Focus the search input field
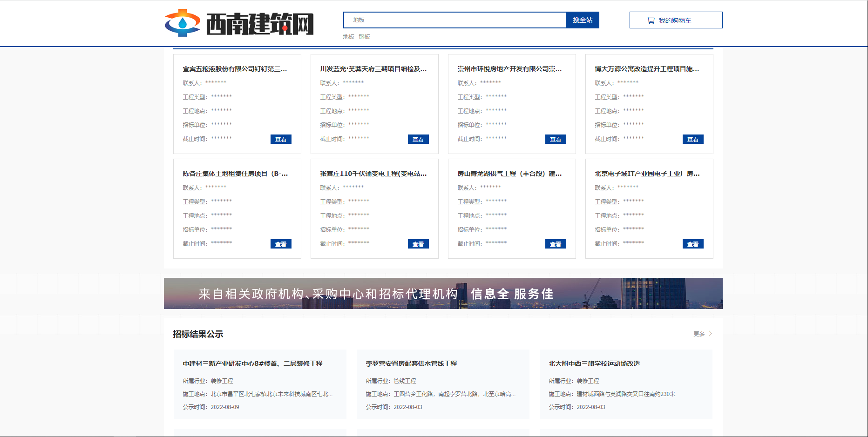This screenshot has height=437, width=868. [x=454, y=20]
